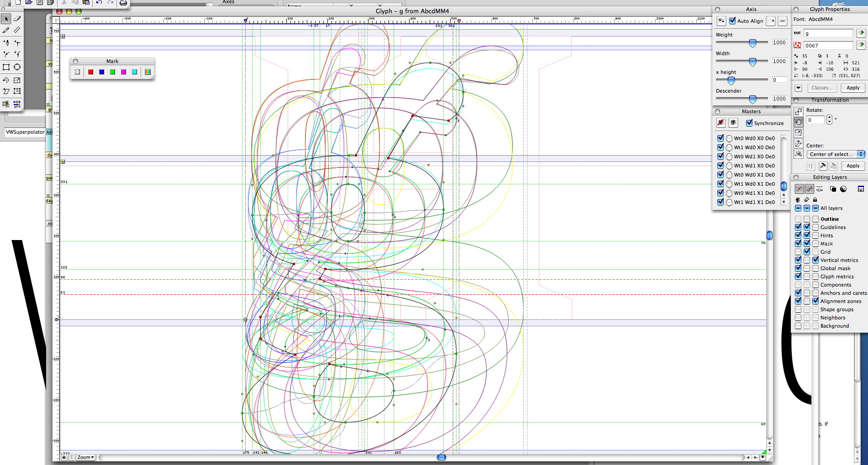Open the Axis list options button
868x465 pixels.
pyautogui.click(x=721, y=21)
